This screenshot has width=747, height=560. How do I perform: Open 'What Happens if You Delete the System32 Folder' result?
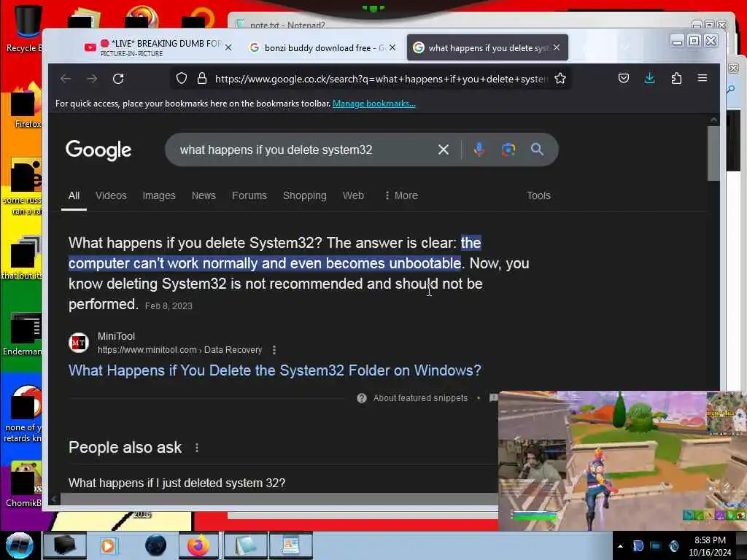coord(275,370)
